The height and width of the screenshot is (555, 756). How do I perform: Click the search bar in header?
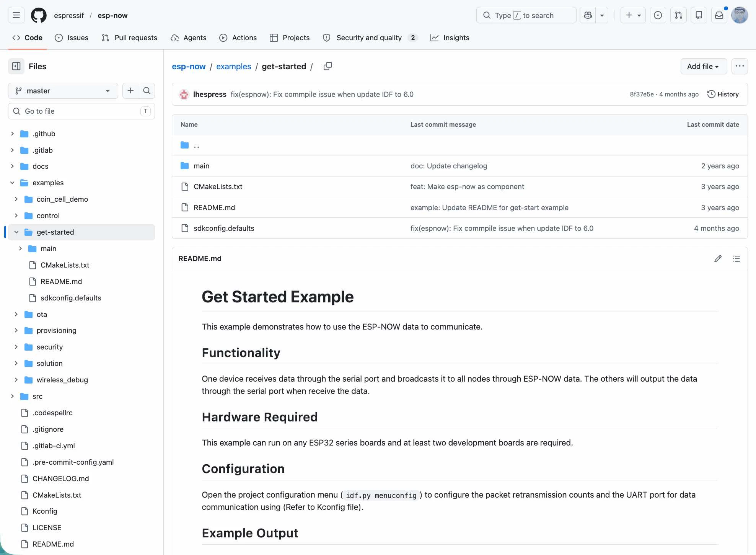(526, 15)
